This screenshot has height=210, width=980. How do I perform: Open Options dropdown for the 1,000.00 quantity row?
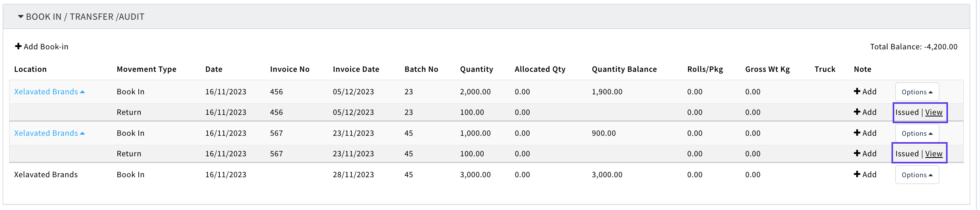point(917,133)
